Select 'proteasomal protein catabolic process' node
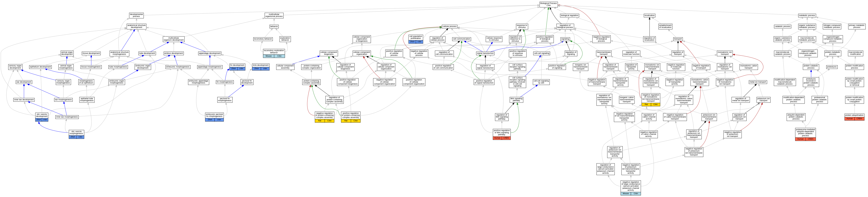This screenshot has width=868, height=197. point(820,99)
